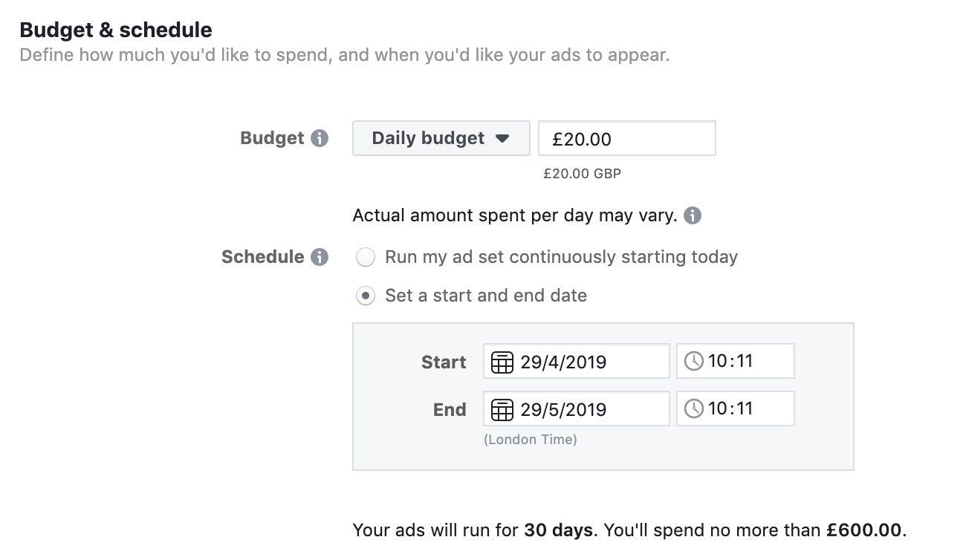The height and width of the screenshot is (560, 966).
Task: Click info icon beside 'Actual amount spent' text
Action: (x=692, y=216)
